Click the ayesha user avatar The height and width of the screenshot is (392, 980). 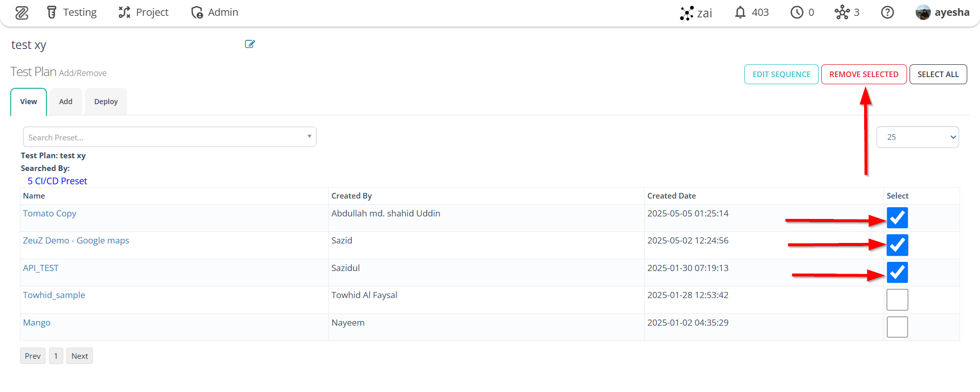[x=923, y=12]
